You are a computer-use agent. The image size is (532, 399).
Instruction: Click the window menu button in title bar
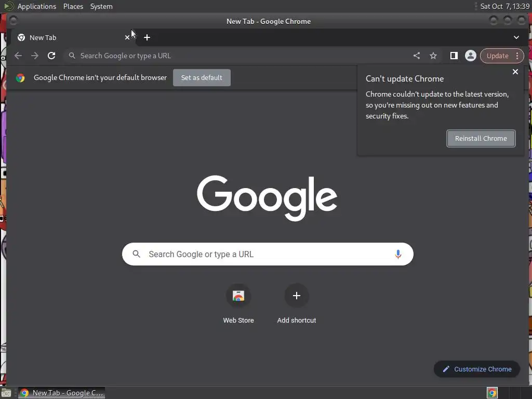(13, 21)
